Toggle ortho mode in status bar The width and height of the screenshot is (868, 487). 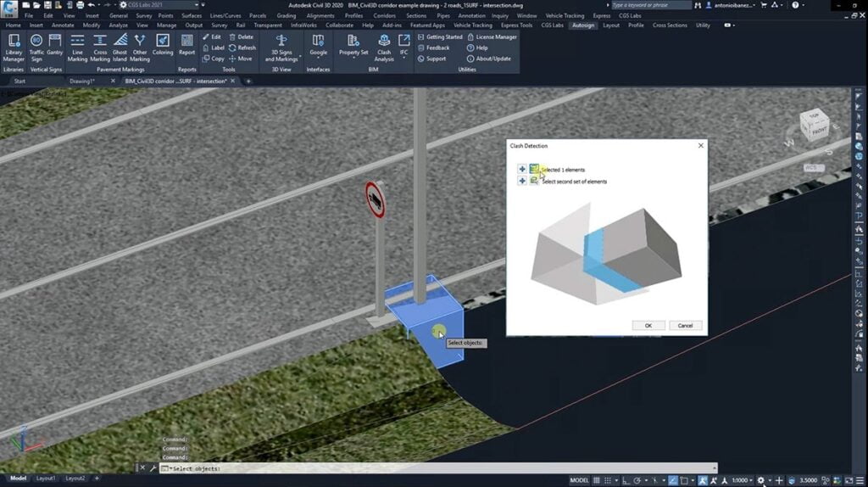click(x=624, y=480)
